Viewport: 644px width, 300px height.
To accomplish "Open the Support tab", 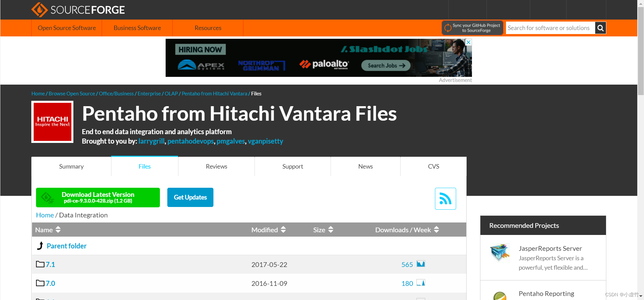I will [293, 167].
